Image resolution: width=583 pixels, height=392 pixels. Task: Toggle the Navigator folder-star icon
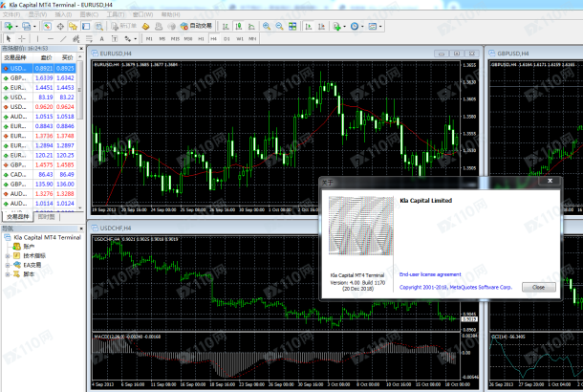(73, 26)
